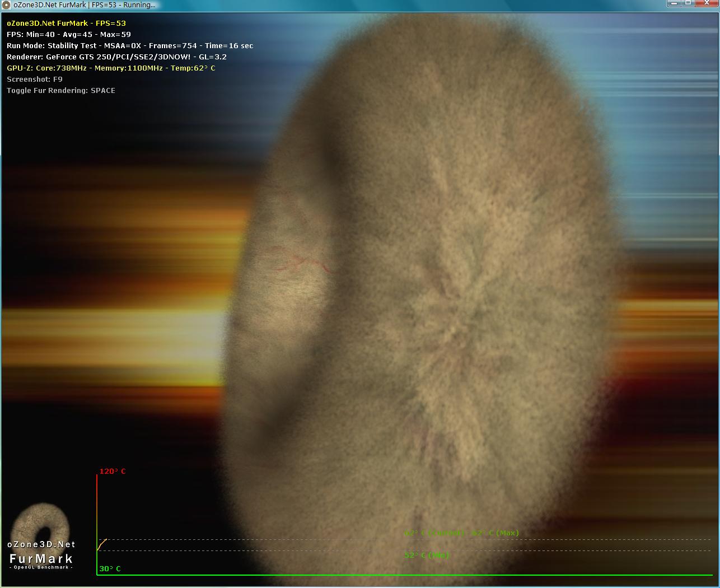Click the 'Run Mode: Stability Test' line

130,45
